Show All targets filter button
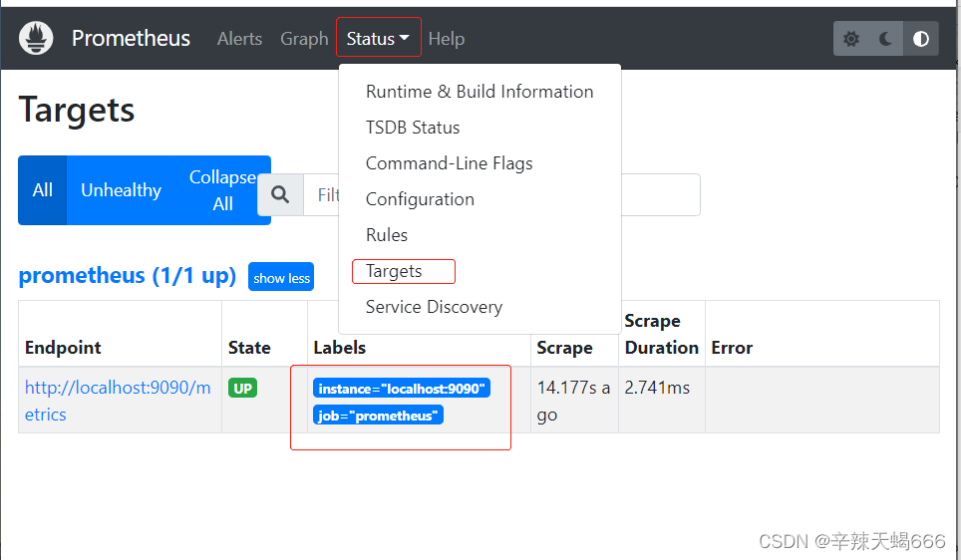This screenshot has height=560, width=961. coord(42,190)
